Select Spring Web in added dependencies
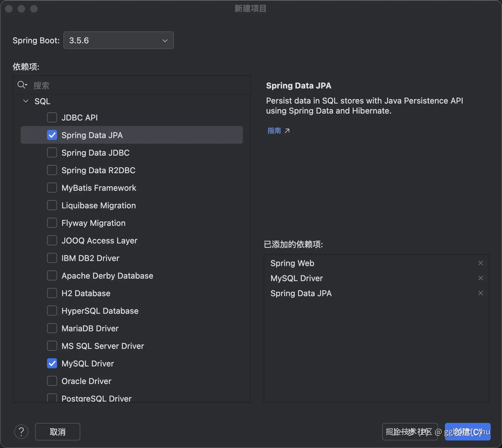This screenshot has height=448, width=502. (292, 263)
